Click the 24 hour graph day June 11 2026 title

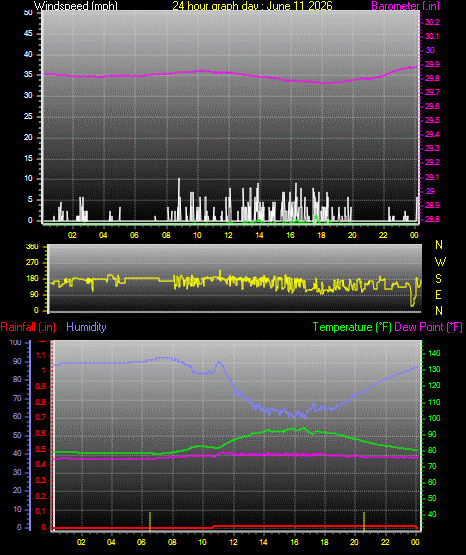pyautogui.click(x=252, y=6)
